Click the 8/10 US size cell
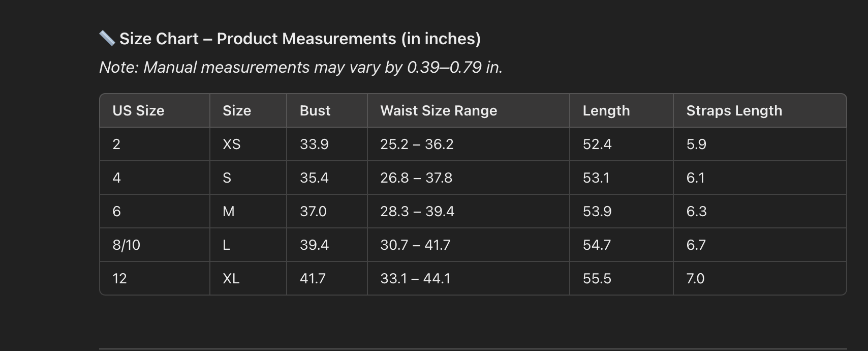Viewport: 868px width, 351px height. [x=126, y=245]
